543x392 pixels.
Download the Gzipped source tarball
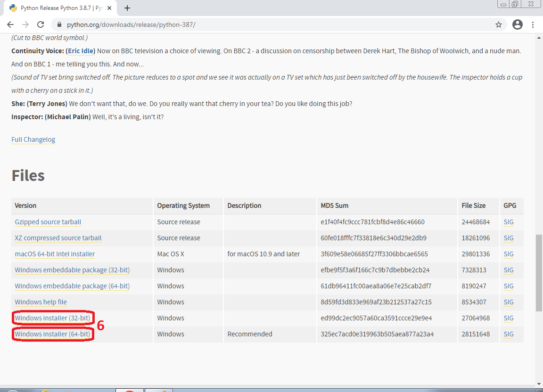[x=48, y=222]
